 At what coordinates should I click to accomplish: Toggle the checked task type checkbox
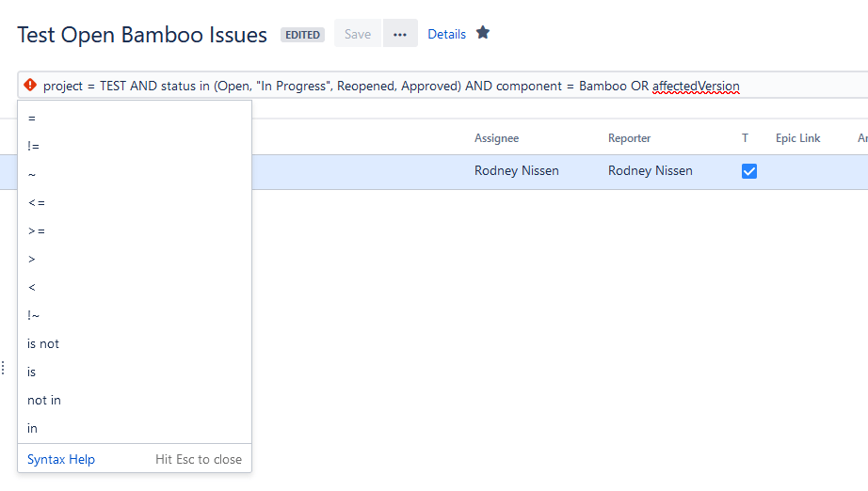(749, 171)
